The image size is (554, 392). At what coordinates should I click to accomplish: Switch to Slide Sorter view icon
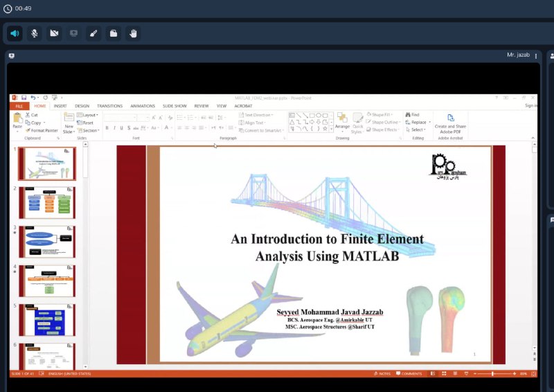(444, 373)
